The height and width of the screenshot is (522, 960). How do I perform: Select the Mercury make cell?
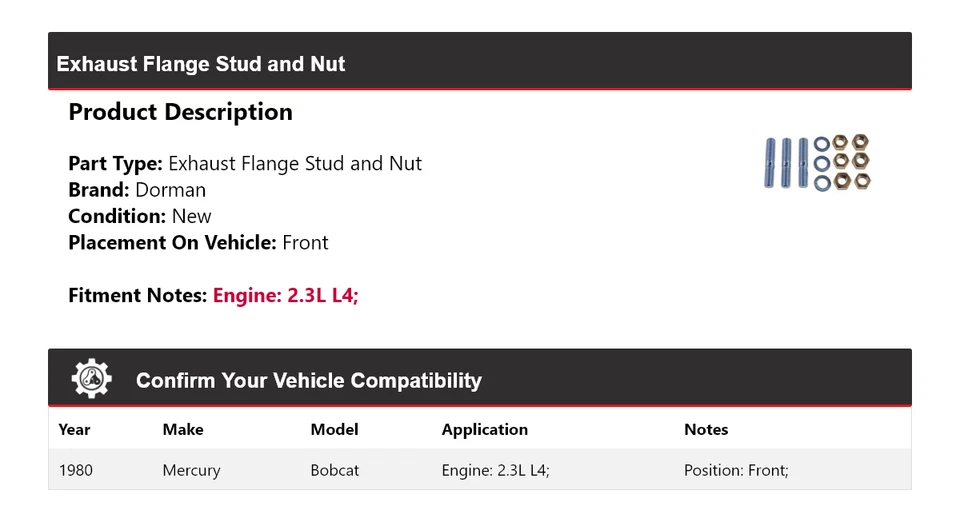click(x=191, y=470)
